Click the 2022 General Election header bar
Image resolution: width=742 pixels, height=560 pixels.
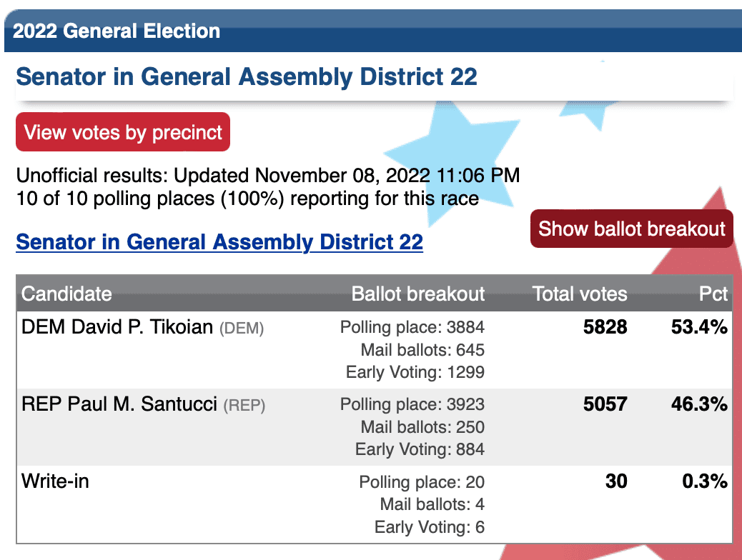(373, 31)
